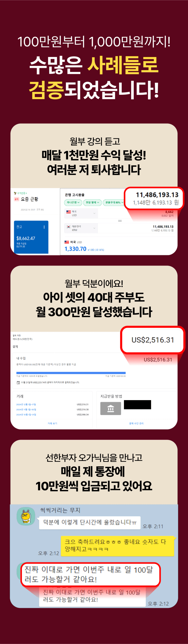Open the 수익인증 breadcrumb link
Image resolution: width=188 pixels, height=644 pixels.
pos(22,193)
